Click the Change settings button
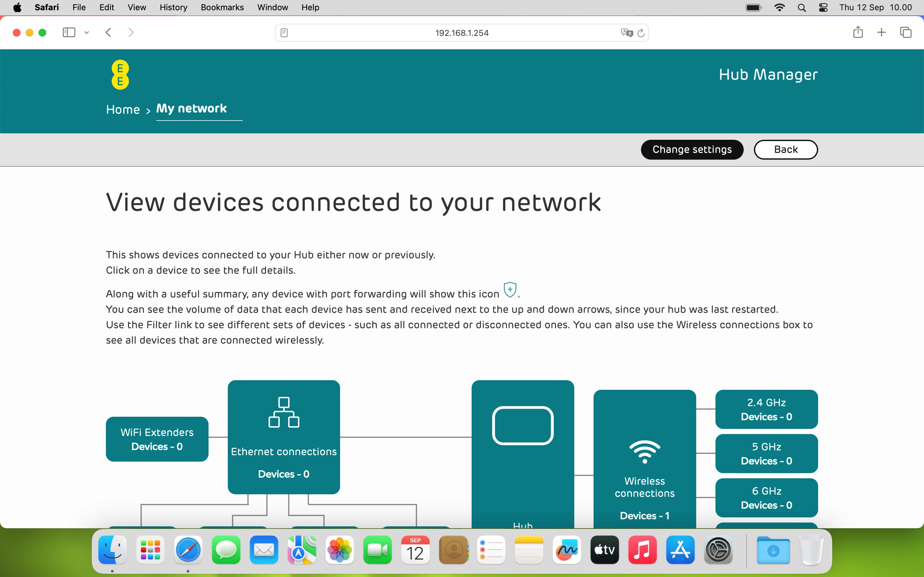Screen dimensions: 924x577 pyautogui.click(x=692, y=149)
